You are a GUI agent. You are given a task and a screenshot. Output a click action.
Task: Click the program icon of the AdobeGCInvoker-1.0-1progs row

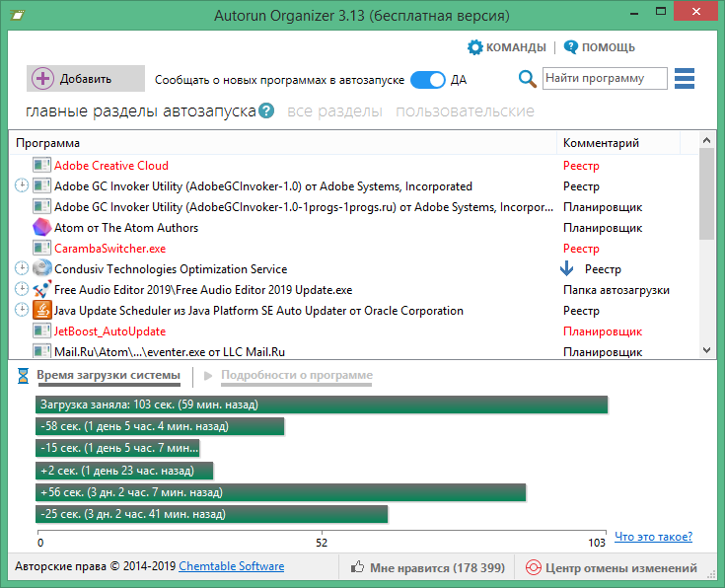[x=41, y=206]
